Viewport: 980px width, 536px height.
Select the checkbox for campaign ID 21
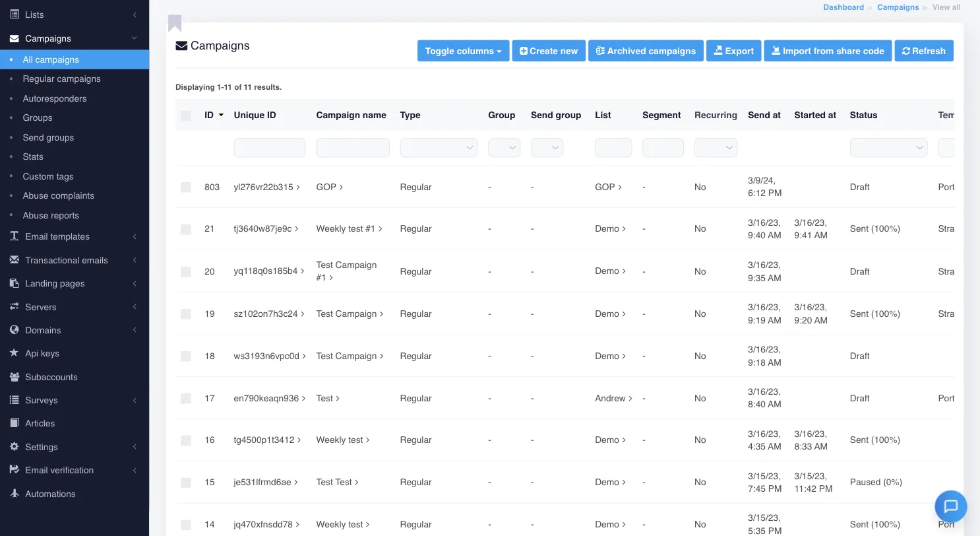click(x=186, y=229)
